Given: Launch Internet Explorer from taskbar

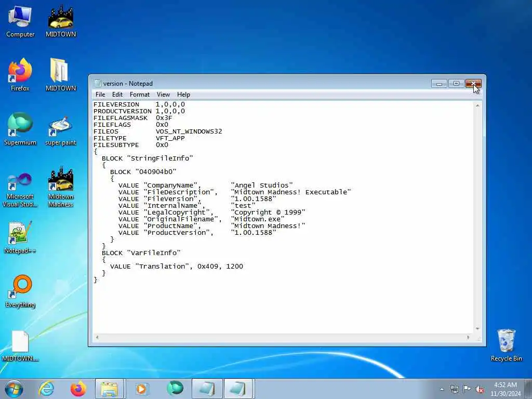Looking at the screenshot, I should [x=46, y=389].
